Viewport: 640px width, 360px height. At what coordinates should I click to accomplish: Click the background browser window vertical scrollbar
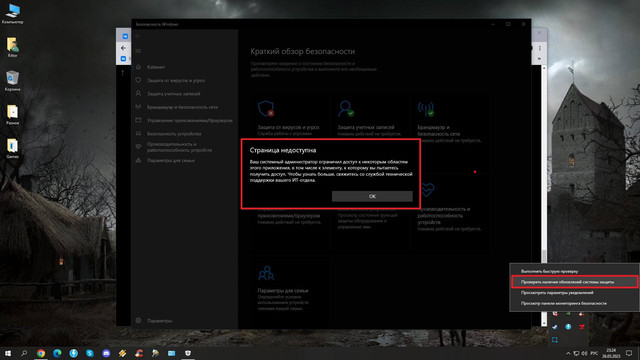pyautogui.click(x=544, y=196)
